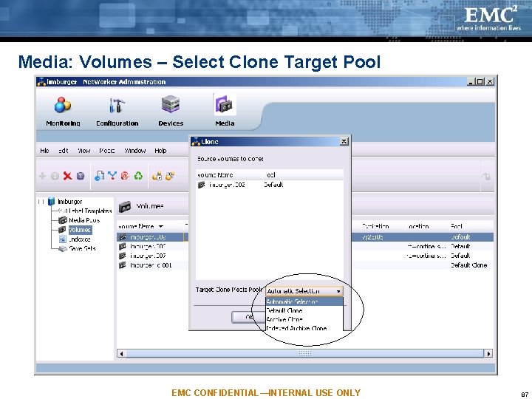This screenshot has width=532, height=399.
Task: Open the Window menu
Action: coord(135,151)
